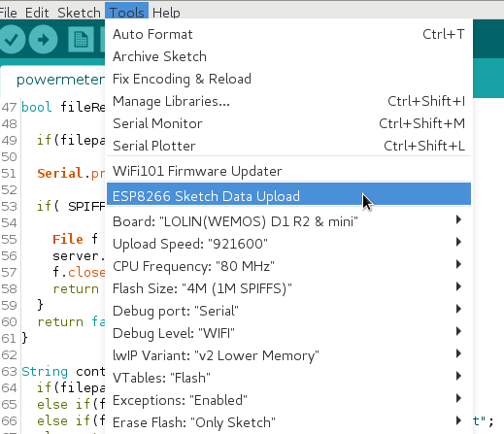Choose Auto Format from Tools menu

(288, 34)
